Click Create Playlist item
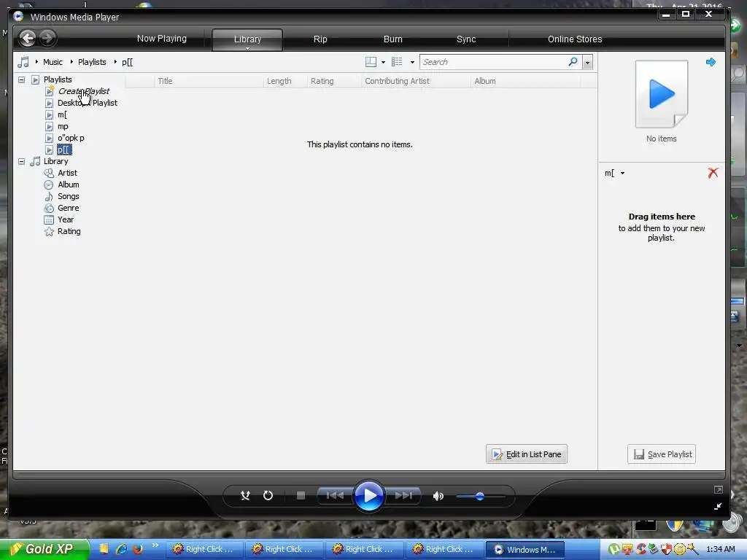The width and height of the screenshot is (747, 560). [83, 91]
